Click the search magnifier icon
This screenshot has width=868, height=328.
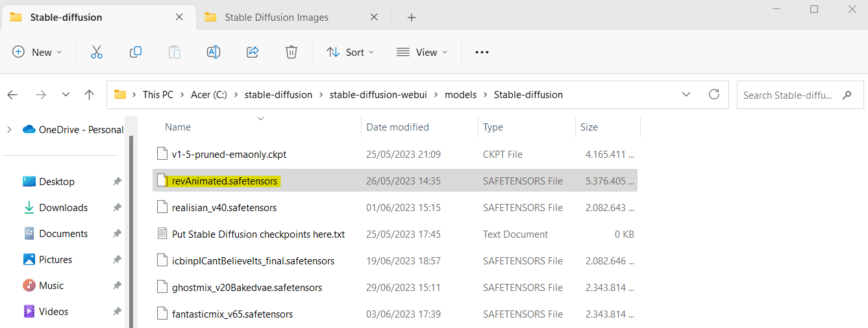pos(847,95)
